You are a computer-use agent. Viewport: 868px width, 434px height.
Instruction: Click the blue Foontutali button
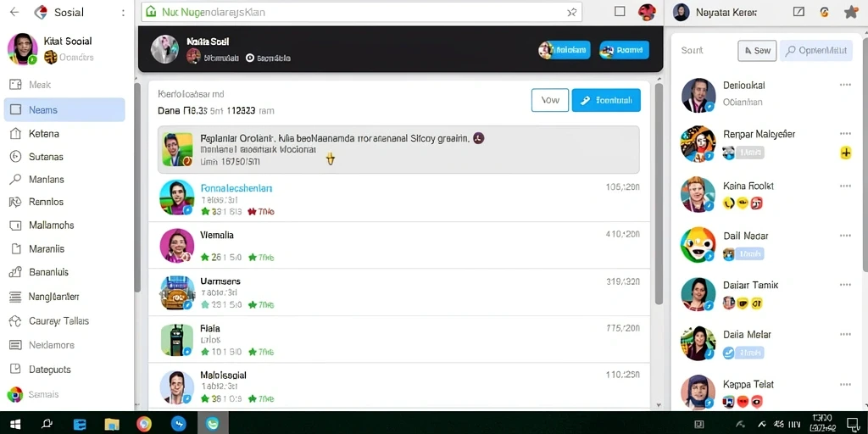pyautogui.click(x=606, y=100)
